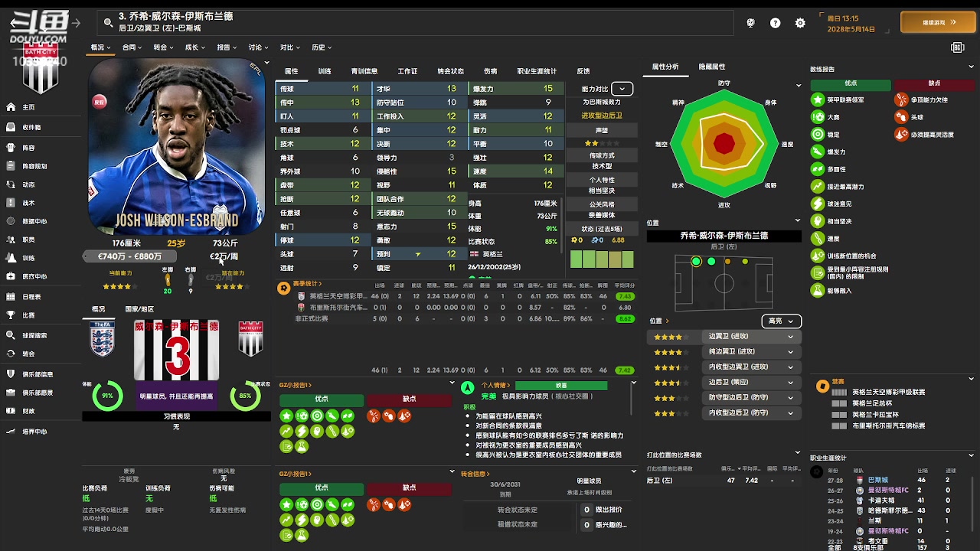Click 接近最高潜力 trend arrow icon
The width and height of the screenshot is (980, 551).
818,186
